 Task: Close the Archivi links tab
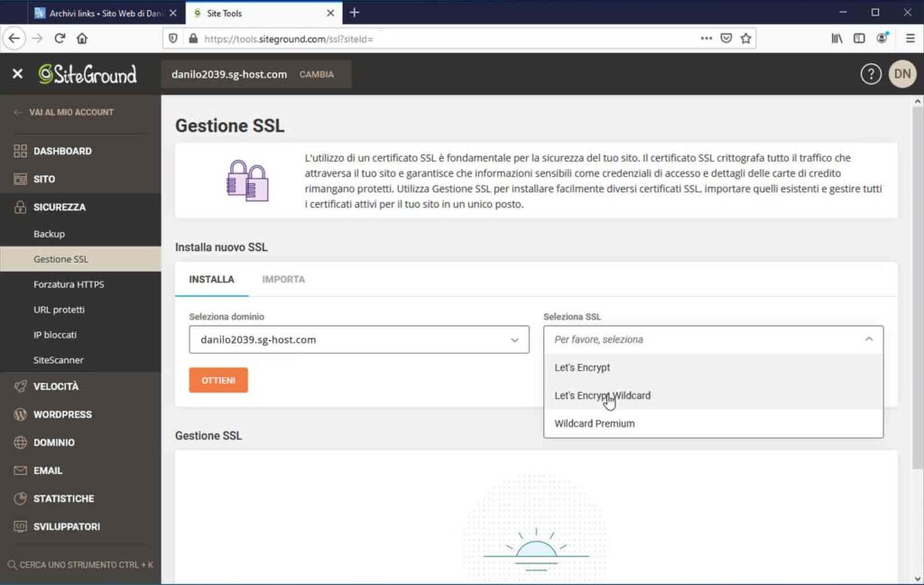pos(172,13)
